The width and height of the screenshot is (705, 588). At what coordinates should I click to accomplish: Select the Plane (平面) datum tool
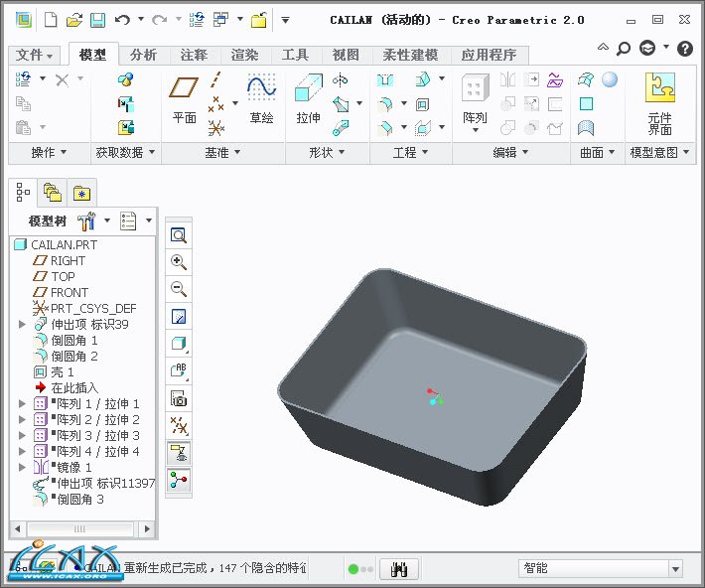pyautogui.click(x=184, y=100)
